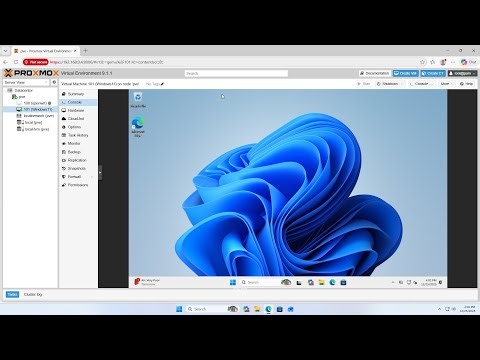
Task: Click the browser Back arrow
Action: coord(5,62)
